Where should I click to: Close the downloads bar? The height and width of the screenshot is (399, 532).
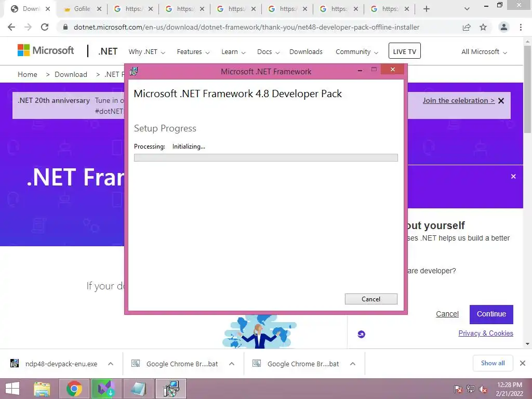click(523, 363)
